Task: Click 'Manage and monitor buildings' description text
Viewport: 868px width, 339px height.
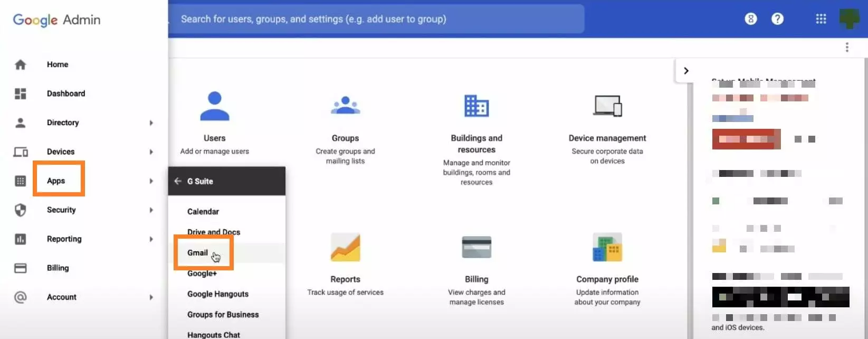Action: point(476,173)
